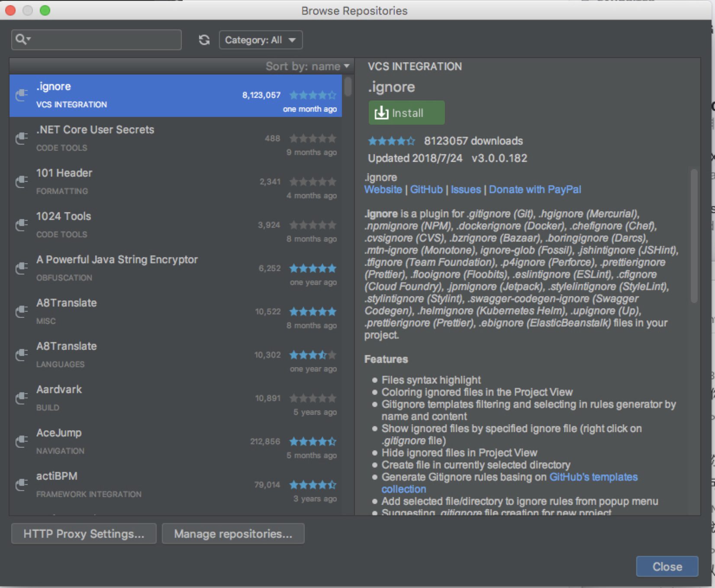The height and width of the screenshot is (588, 715).
Task: Click the plugin list scrollbar thumb
Action: coord(348,86)
